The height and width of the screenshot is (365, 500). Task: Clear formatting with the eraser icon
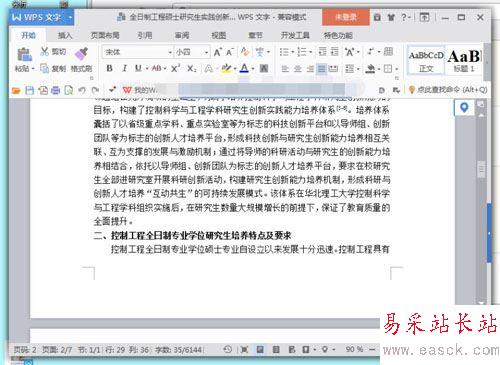click(245, 52)
